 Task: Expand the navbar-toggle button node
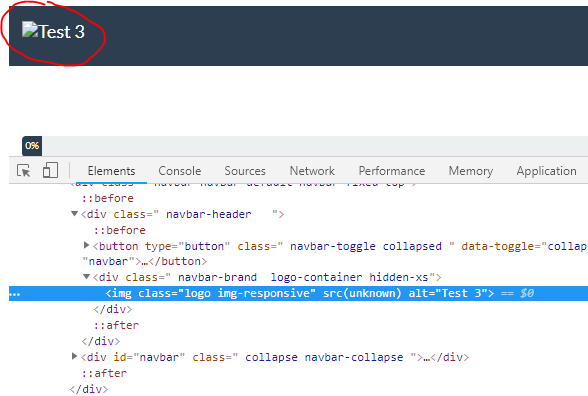click(x=86, y=245)
